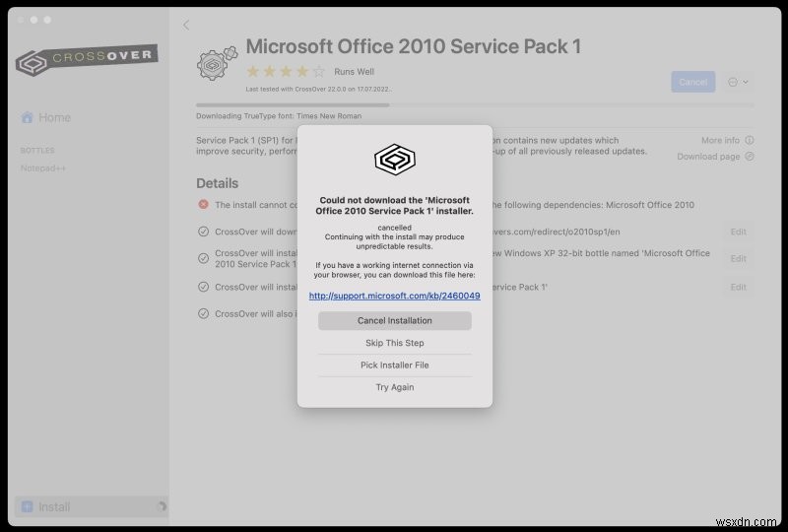The height and width of the screenshot is (532, 788).
Task: Click the 'Could not download' error heading
Action: point(395,206)
